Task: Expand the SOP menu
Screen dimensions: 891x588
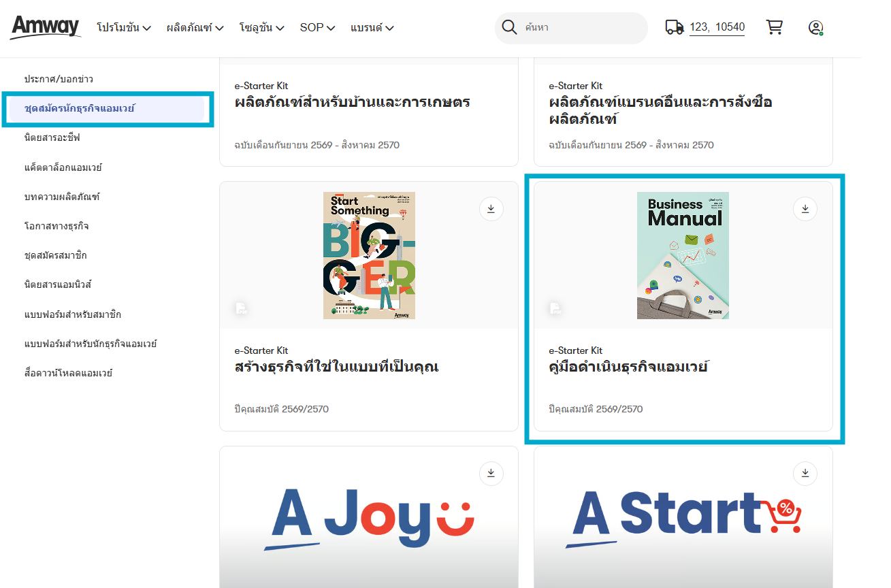Action: pyautogui.click(x=318, y=28)
